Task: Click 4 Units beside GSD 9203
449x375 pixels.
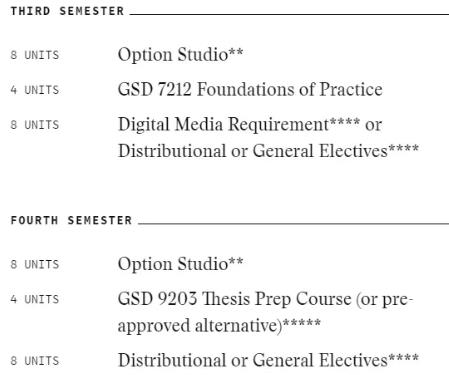Action: pyautogui.click(x=35, y=299)
